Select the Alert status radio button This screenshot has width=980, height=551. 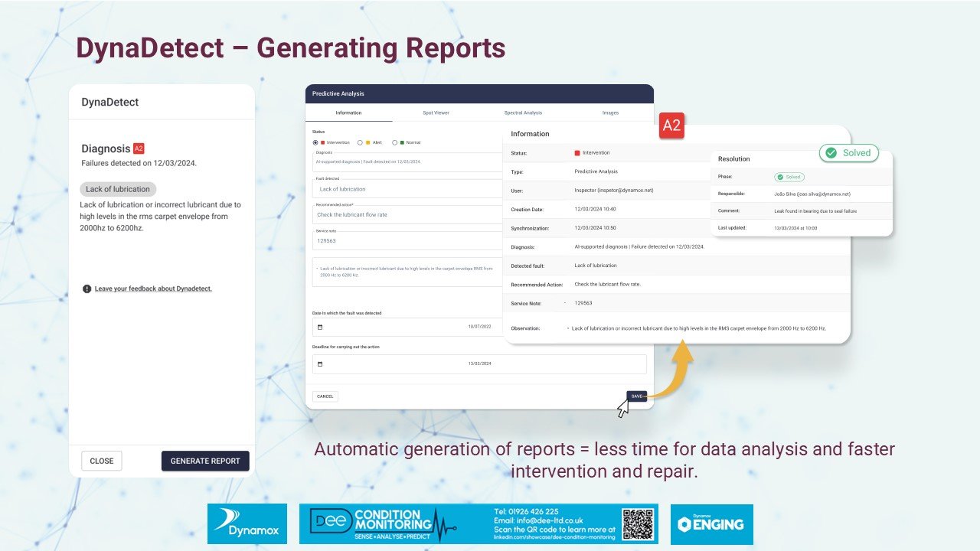tap(361, 142)
